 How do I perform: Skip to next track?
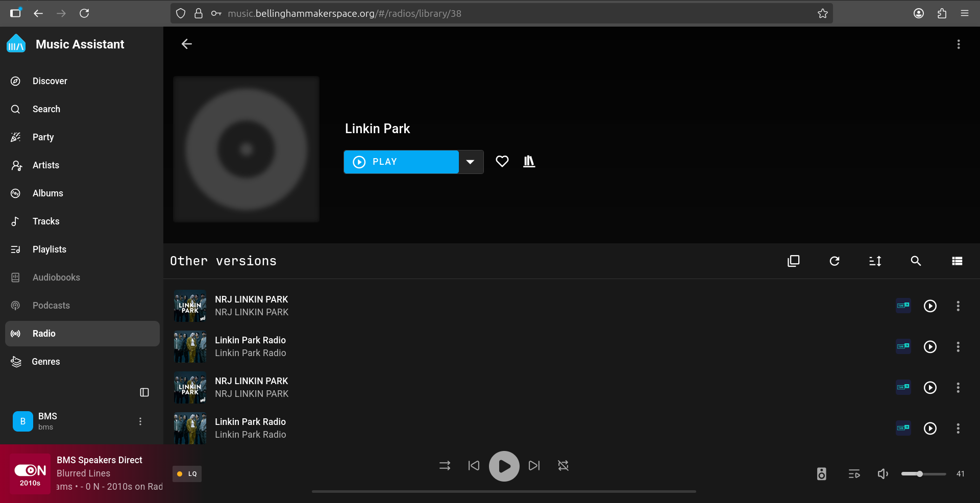534,466
